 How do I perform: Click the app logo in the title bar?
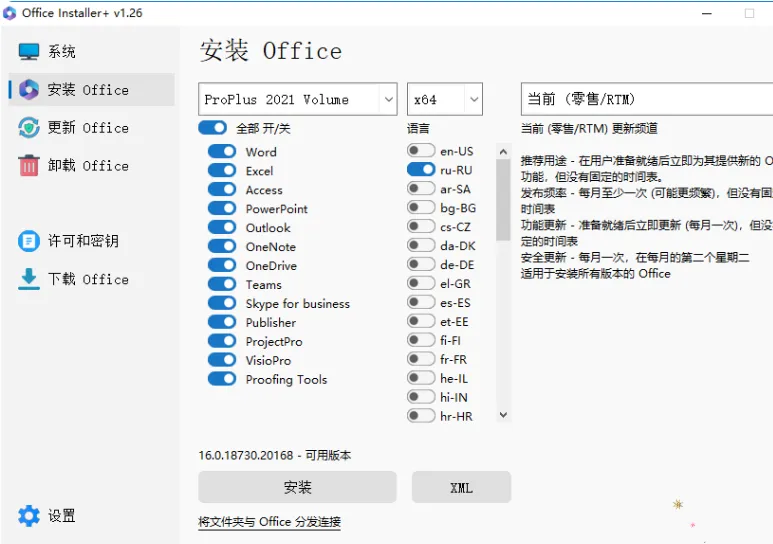coord(9,13)
